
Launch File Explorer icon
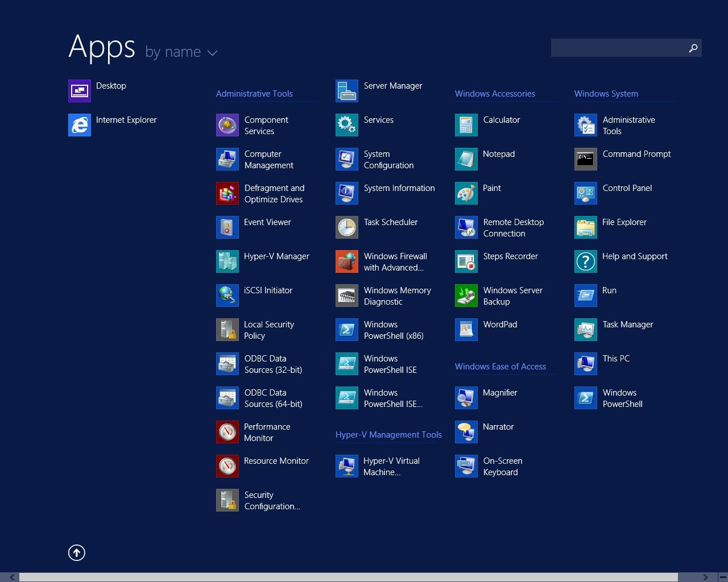click(586, 227)
